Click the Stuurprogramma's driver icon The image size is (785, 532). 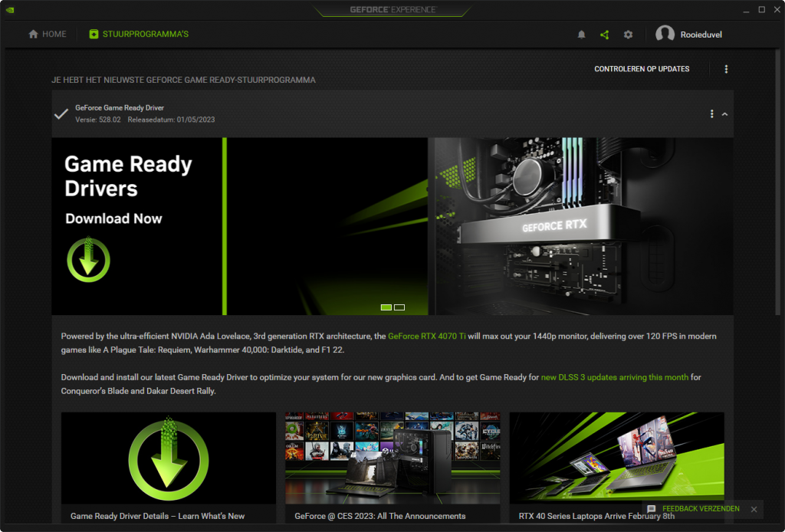click(x=94, y=34)
